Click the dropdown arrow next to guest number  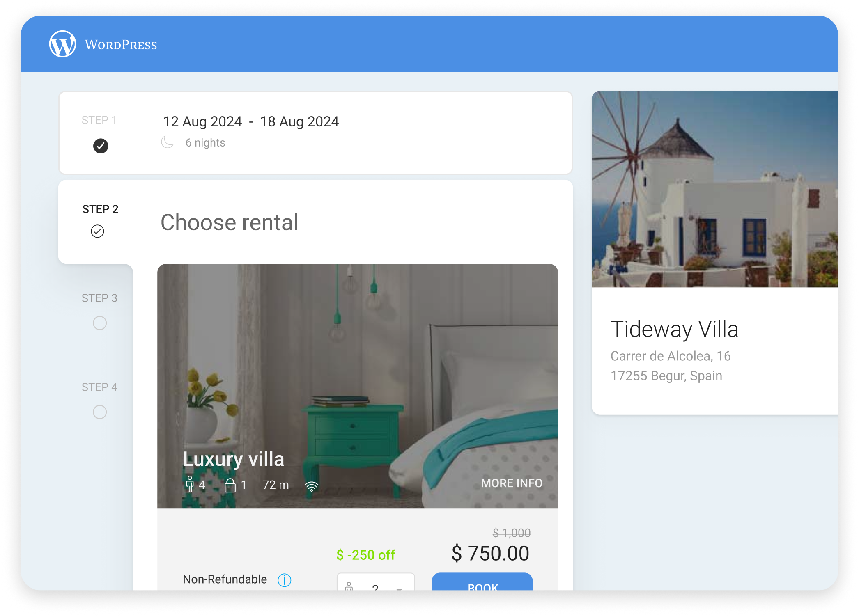pyautogui.click(x=399, y=589)
